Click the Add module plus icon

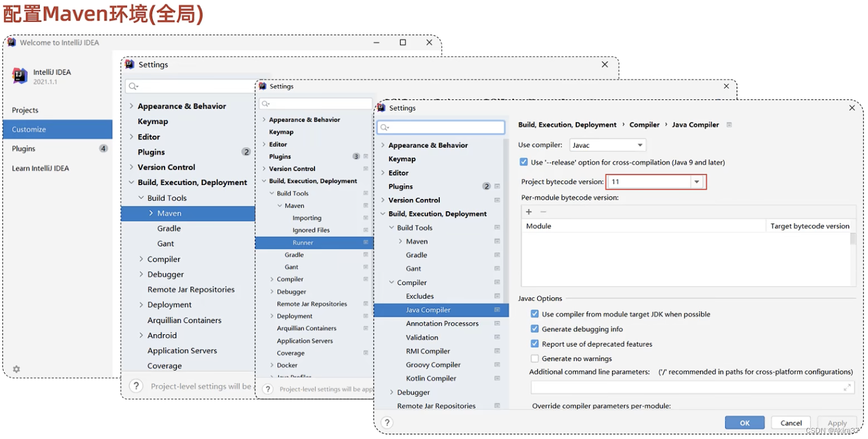pyautogui.click(x=529, y=212)
